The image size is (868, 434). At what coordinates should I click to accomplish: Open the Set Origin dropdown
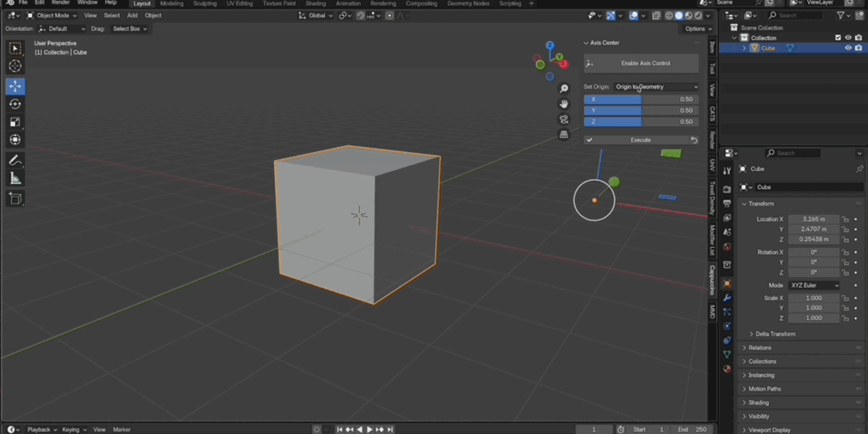[656, 87]
